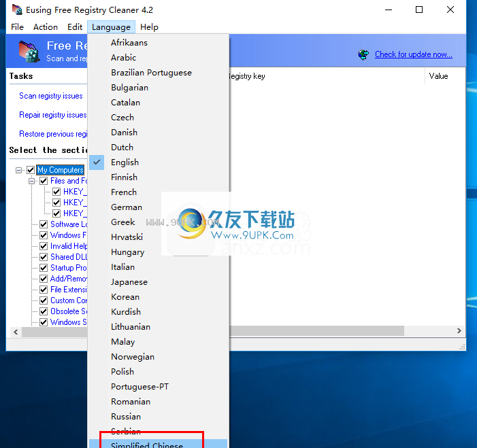Image resolution: width=477 pixels, height=448 pixels.
Task: Select Brazilian Portuguese language
Action: 158,73
